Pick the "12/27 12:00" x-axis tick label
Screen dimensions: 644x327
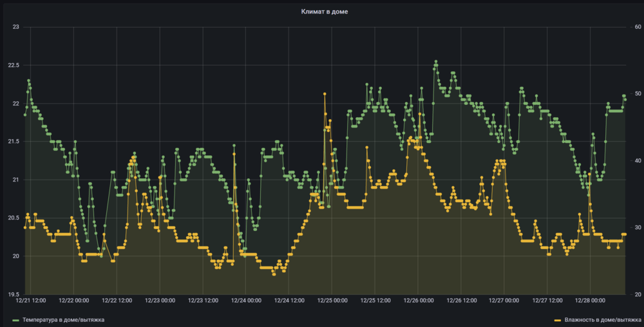(x=547, y=300)
